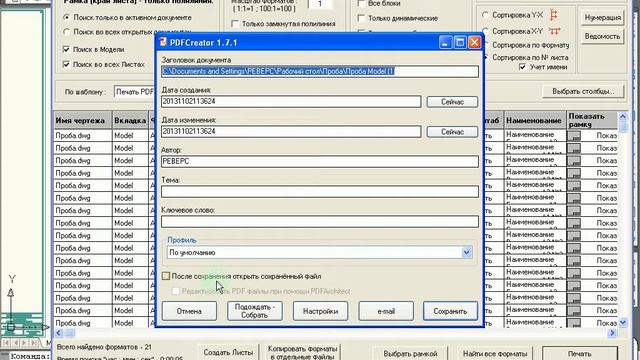Click show-frame icon in third table row
Screen dimensions: 640x360
tap(574, 161)
